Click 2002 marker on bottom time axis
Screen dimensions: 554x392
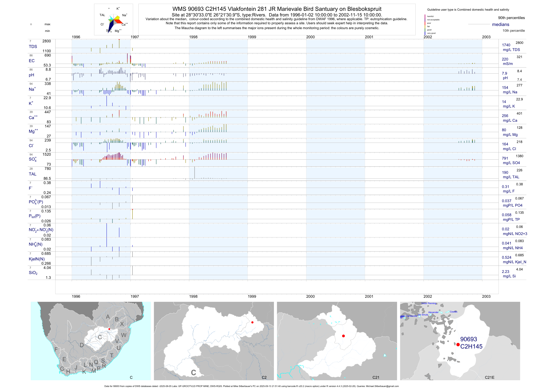point(427,296)
